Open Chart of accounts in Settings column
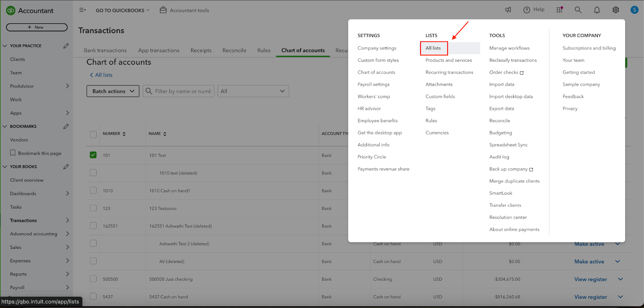Screen dimensions: 644x308 376,72
